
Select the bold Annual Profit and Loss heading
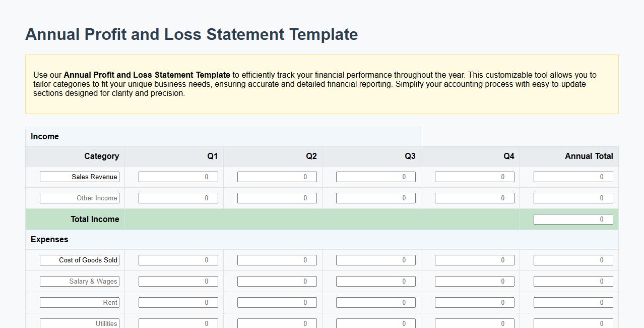coord(191,34)
